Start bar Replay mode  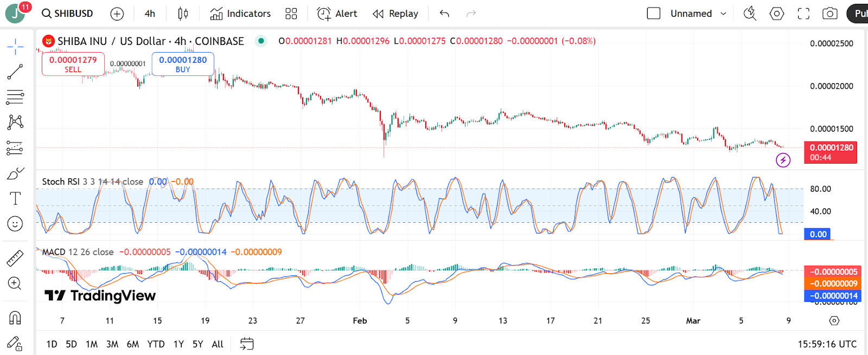point(395,14)
